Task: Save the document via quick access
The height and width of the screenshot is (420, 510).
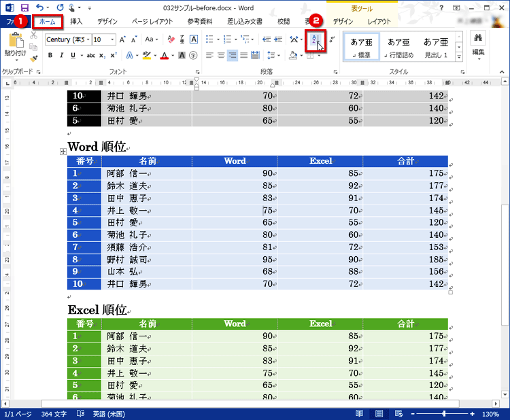Action: point(24,7)
